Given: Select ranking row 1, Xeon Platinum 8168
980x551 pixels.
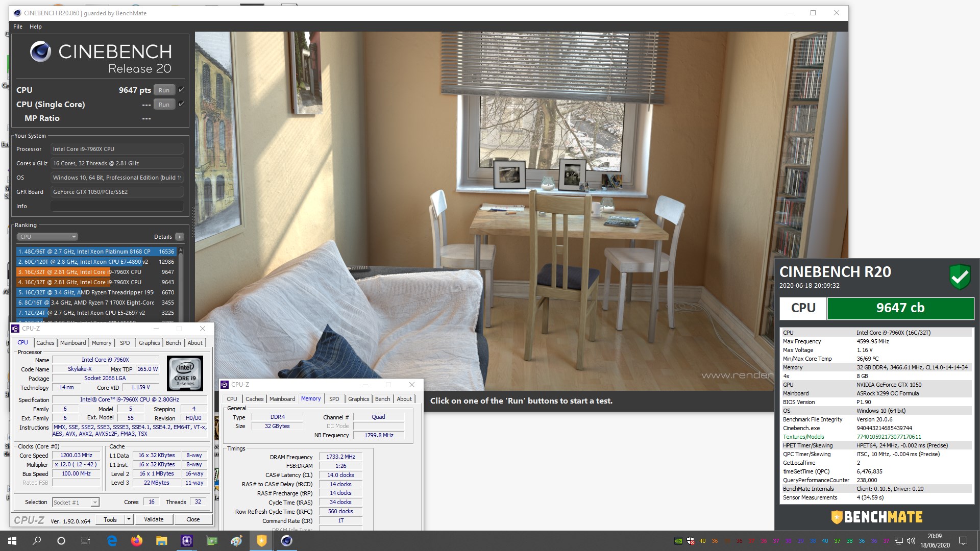Looking at the screenshot, I should [x=96, y=252].
